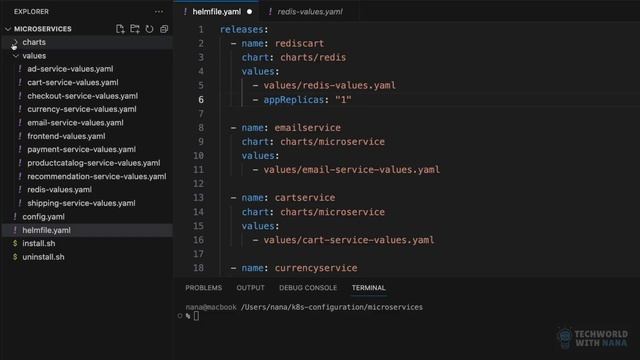This screenshot has height=360, width=640.
Task: Open recommendation-service-values.yaml file
Action: [x=97, y=176]
